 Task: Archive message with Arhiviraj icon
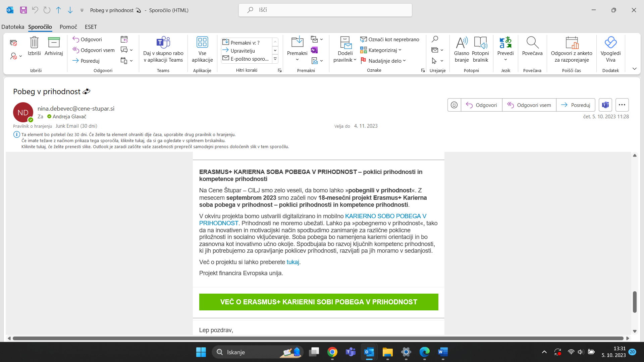tap(54, 43)
